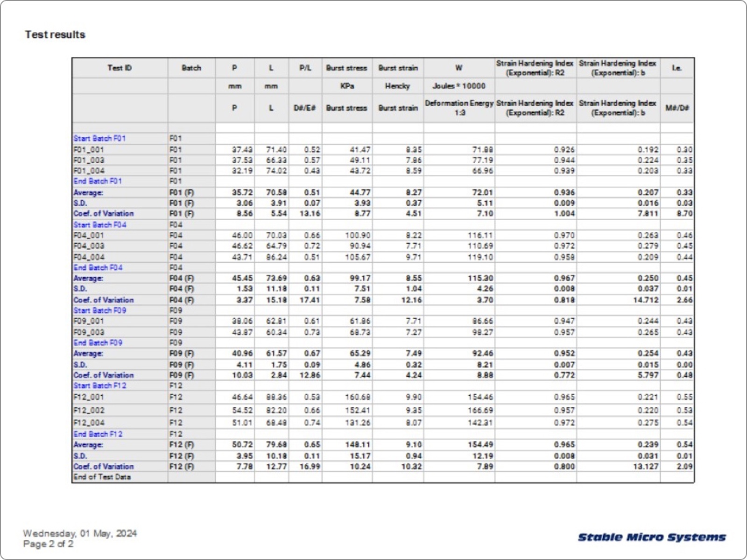Click the 'M#/D#' formula cell
The image size is (747, 560).
coord(677,108)
